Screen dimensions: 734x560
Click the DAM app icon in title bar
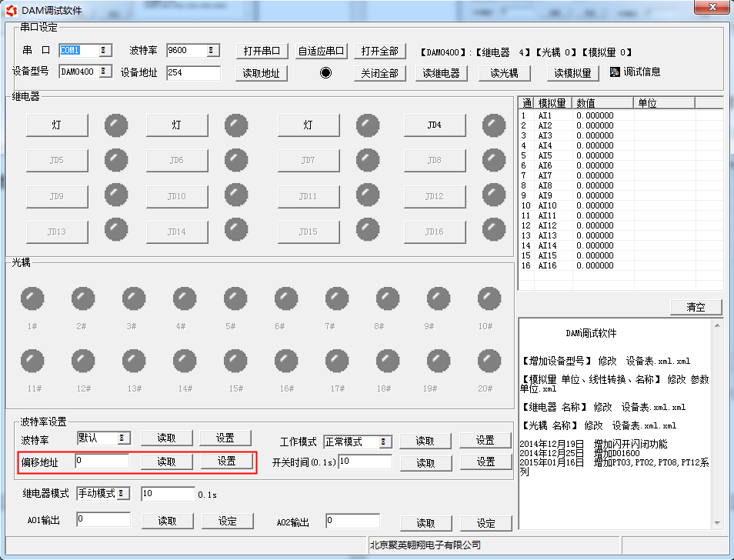11,9
